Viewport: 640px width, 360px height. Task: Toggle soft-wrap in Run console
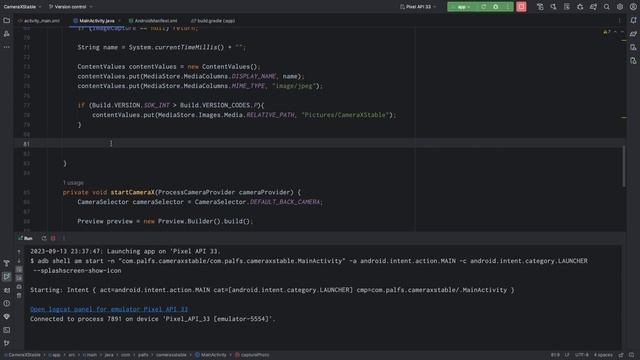[x=19, y=269]
